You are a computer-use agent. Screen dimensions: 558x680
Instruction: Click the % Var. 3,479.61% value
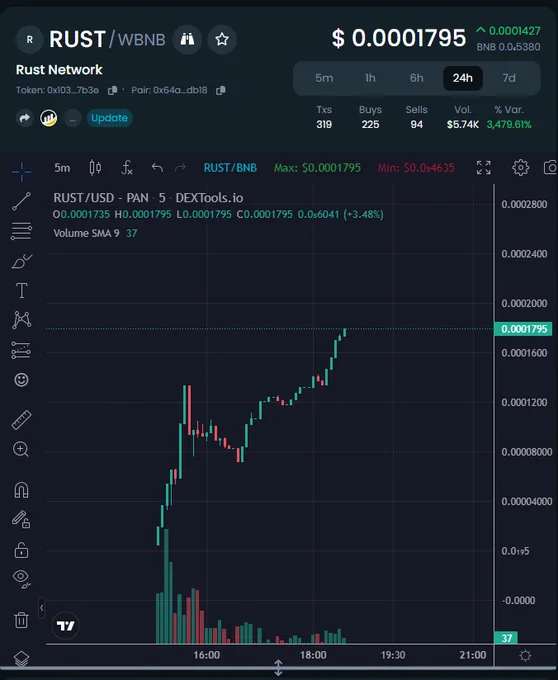point(509,124)
